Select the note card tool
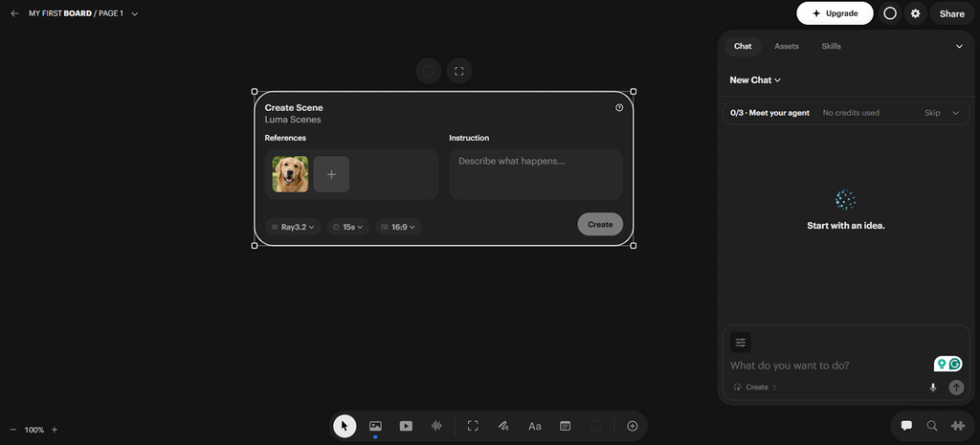980x445 pixels. coord(565,426)
